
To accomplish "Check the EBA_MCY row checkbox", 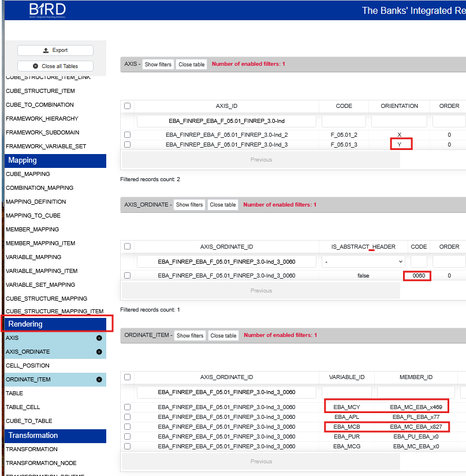I will [127, 407].
